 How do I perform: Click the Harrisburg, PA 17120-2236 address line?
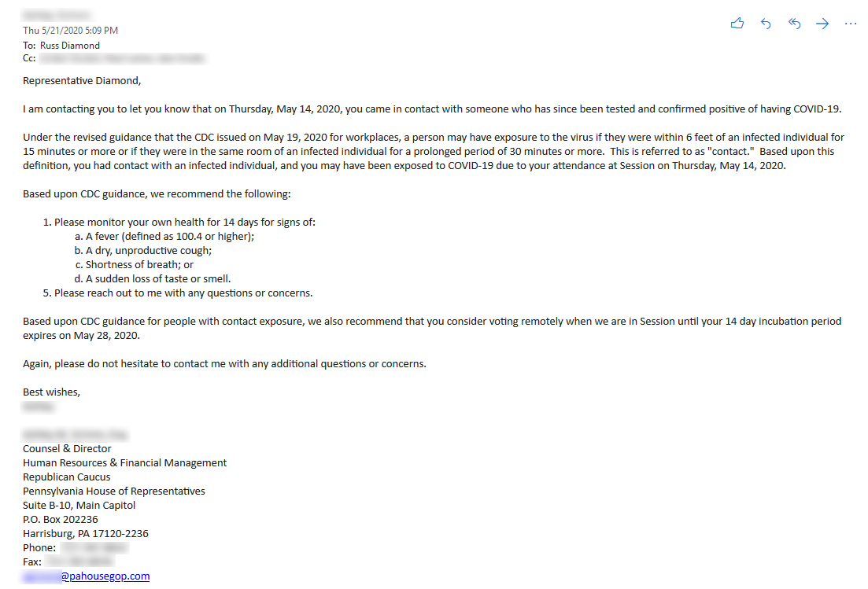coord(86,533)
